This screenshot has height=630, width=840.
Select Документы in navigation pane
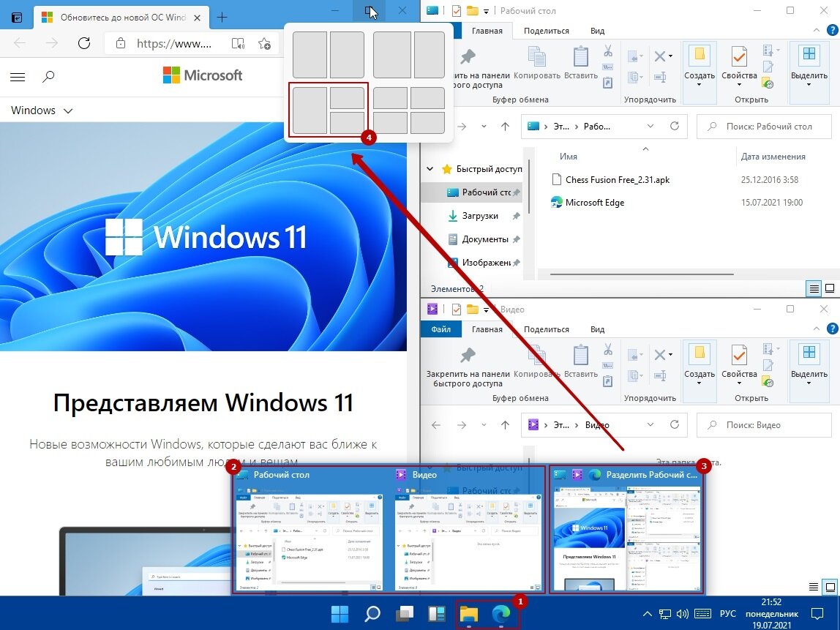(x=485, y=239)
